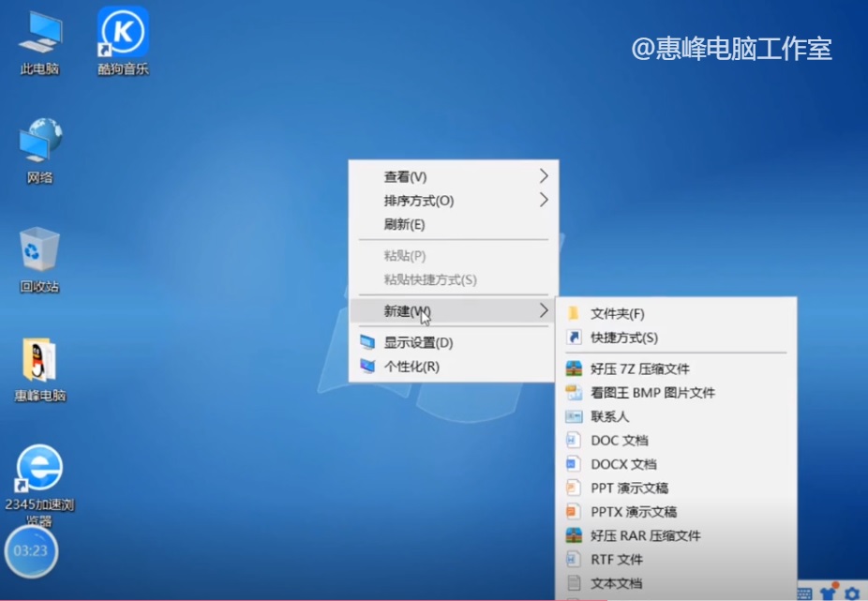This screenshot has height=601, width=868.
Task: Select 刷新 to refresh the desktop
Action: (x=403, y=224)
